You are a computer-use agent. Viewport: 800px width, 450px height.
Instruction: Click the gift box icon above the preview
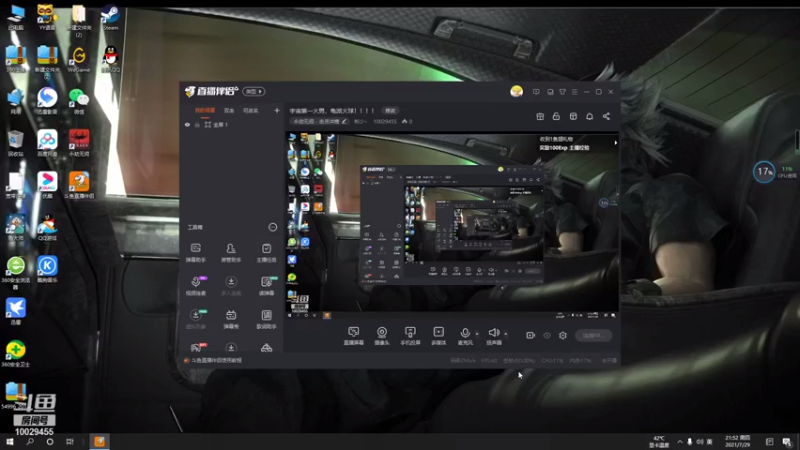pos(540,116)
